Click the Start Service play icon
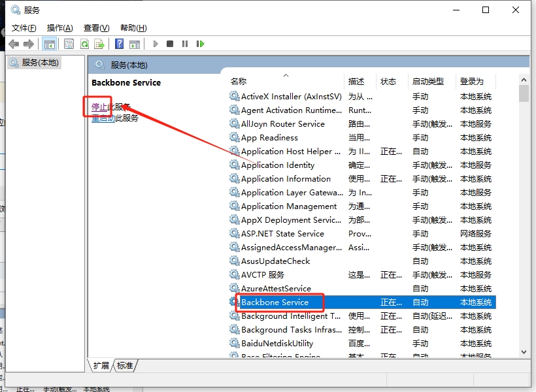This screenshot has width=536, height=392. pos(156,44)
